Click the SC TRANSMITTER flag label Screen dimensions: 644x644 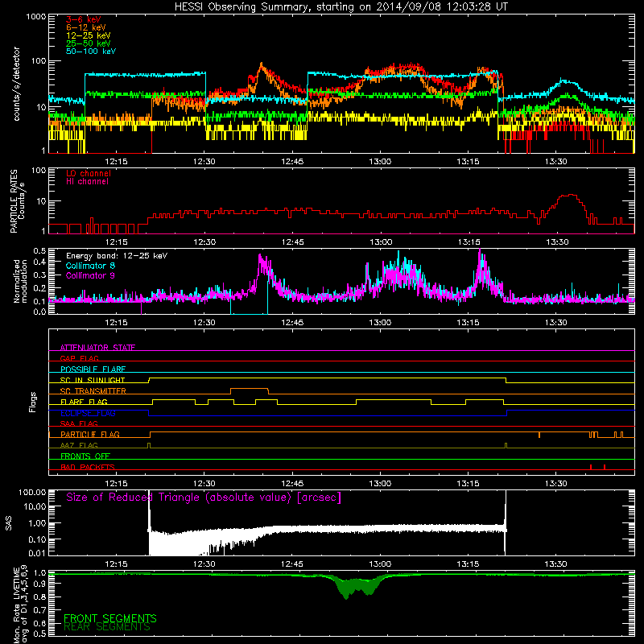93,391
